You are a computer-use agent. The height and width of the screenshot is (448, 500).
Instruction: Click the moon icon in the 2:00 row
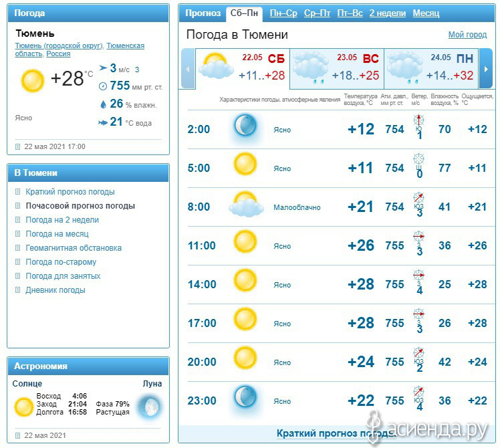click(x=245, y=126)
